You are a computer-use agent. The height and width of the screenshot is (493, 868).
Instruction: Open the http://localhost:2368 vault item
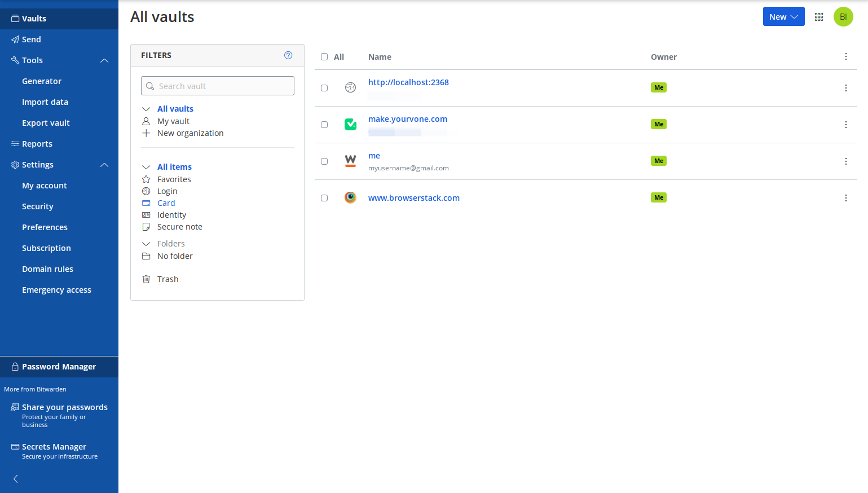(x=408, y=82)
